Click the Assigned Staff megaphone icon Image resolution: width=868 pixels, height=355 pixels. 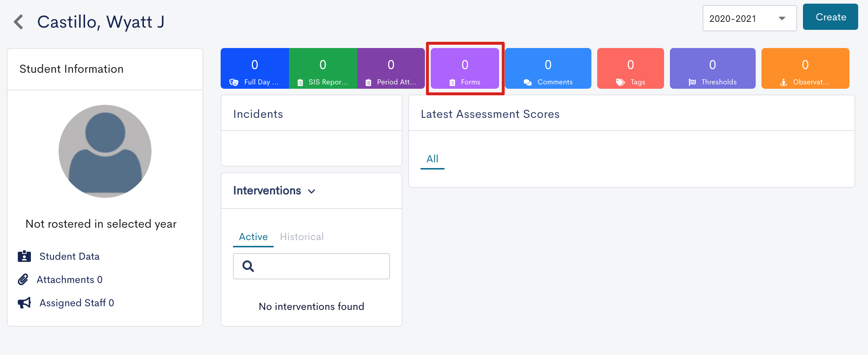(x=24, y=303)
